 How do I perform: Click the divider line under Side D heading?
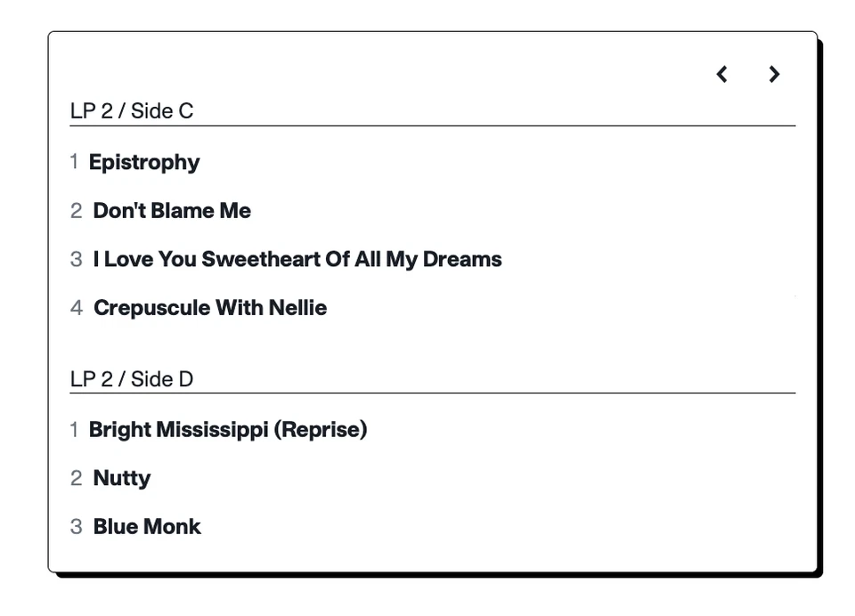coord(433,393)
